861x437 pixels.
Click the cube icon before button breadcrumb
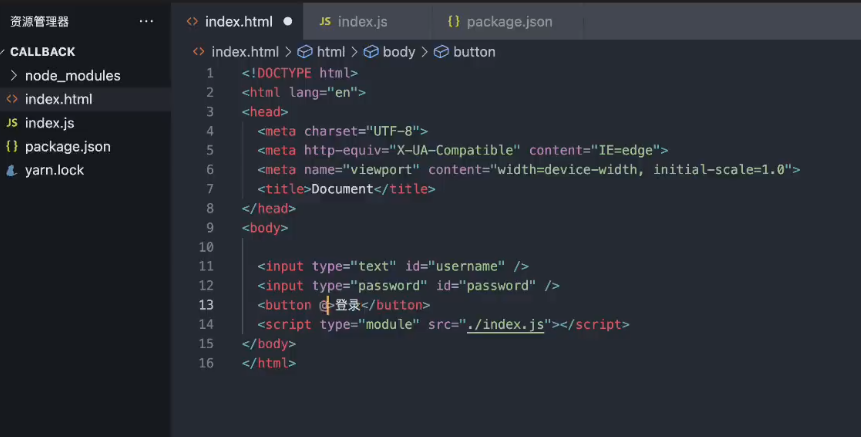tap(441, 52)
